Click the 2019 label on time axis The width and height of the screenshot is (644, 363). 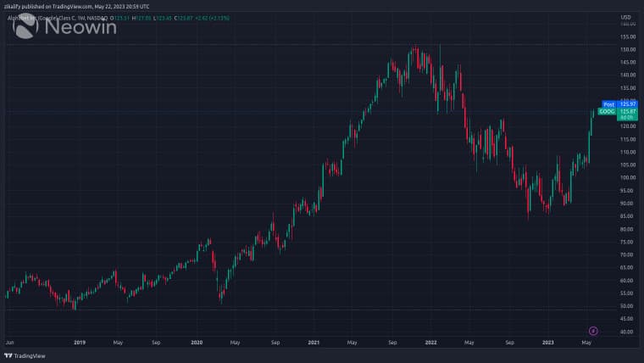click(80, 343)
